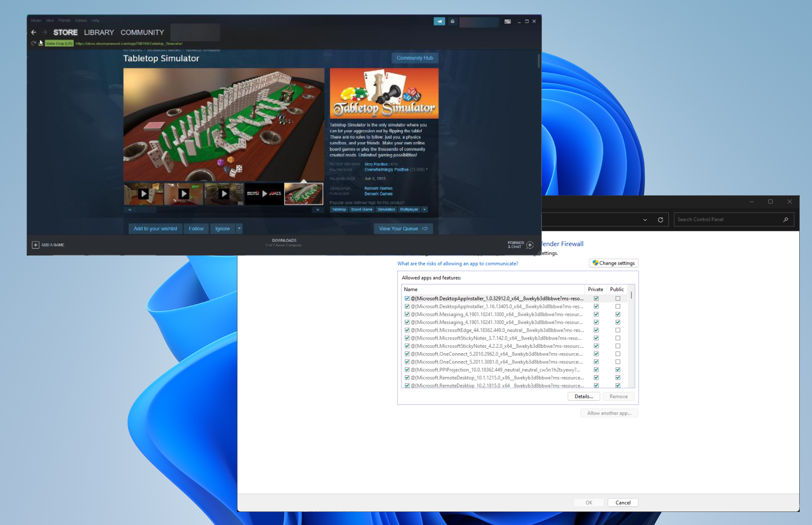The width and height of the screenshot is (812, 525).
Task: Enable Public for MicrosoftEdge_44.18362.449.0
Action: [618, 330]
